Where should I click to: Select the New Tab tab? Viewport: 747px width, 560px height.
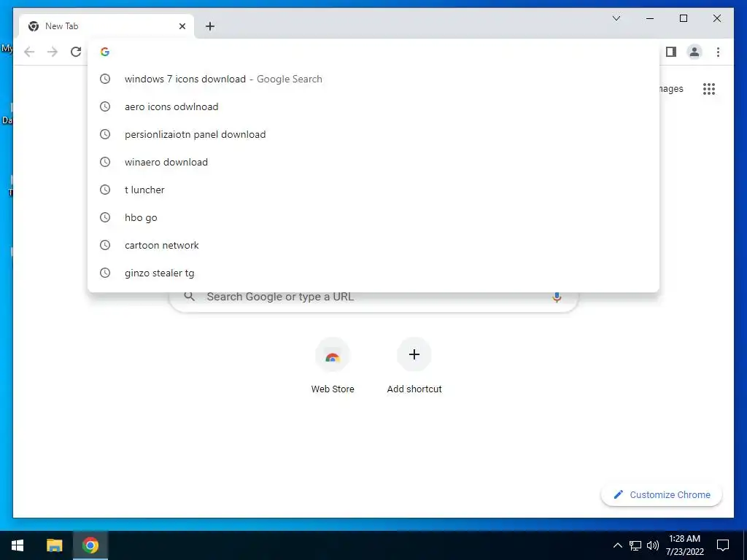tap(107, 26)
